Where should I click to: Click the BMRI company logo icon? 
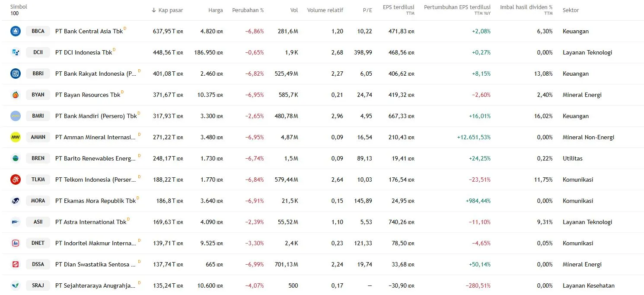16,116
